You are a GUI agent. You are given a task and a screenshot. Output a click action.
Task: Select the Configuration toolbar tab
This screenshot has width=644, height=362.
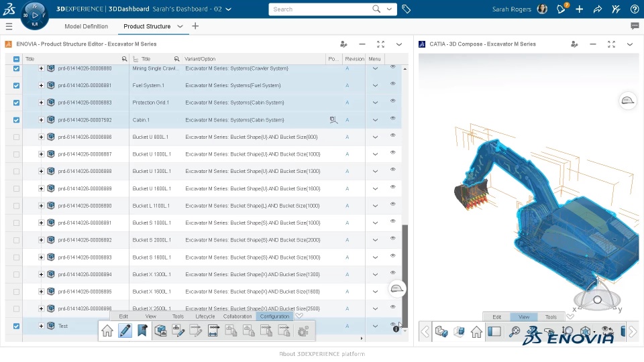[274, 316]
